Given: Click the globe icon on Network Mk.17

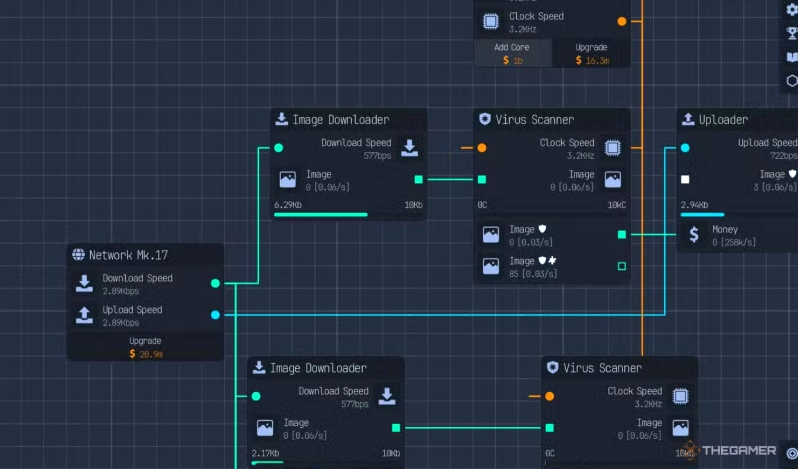Looking at the screenshot, I should [x=78, y=254].
